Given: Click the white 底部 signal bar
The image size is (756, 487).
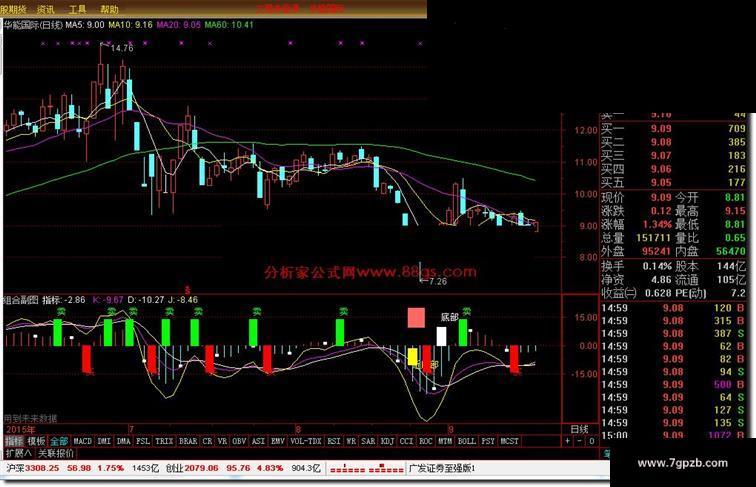Looking at the screenshot, I should [441, 336].
